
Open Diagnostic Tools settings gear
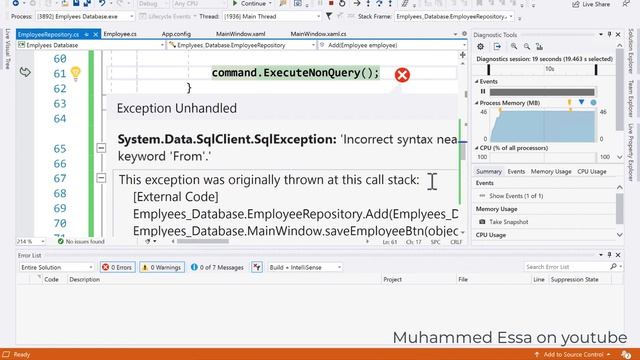click(480, 47)
